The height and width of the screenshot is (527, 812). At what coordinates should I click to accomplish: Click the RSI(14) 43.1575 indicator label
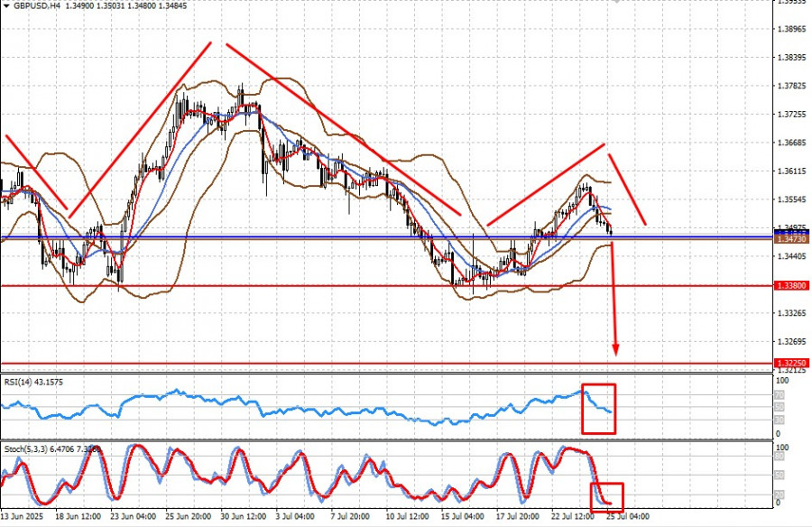coord(33,382)
